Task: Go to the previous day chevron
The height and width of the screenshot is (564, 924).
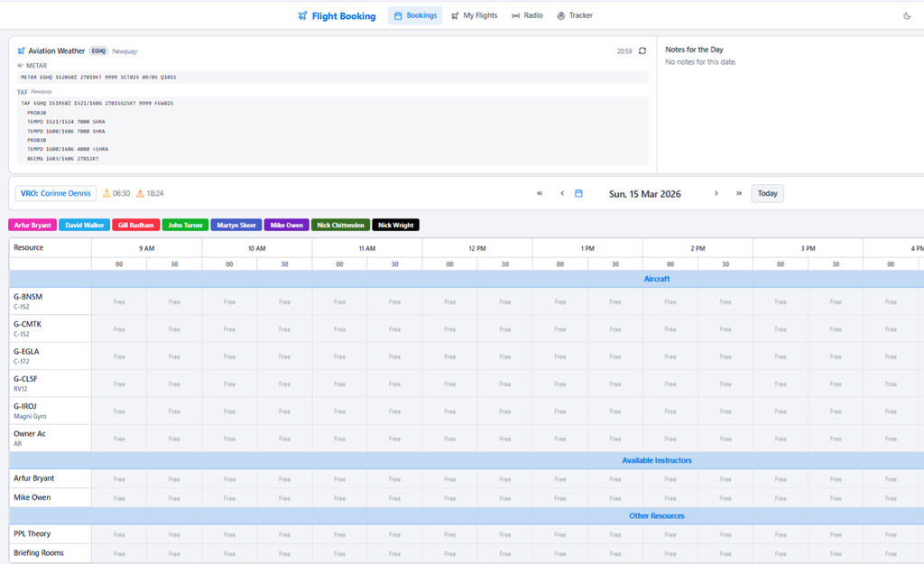Action: (562, 192)
